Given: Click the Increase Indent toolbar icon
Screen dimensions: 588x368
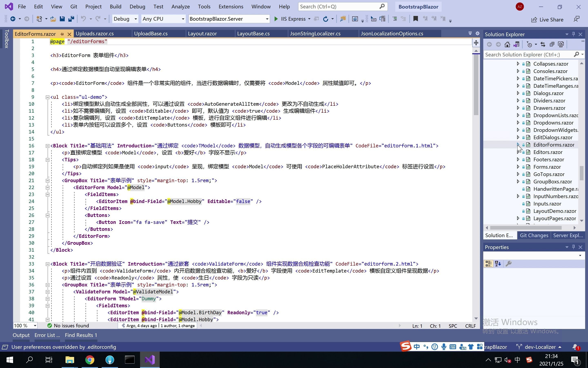Looking at the screenshot, I should point(395,19).
